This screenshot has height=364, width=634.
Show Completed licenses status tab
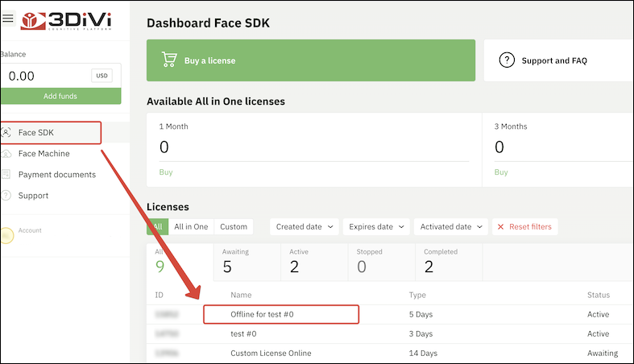click(449, 262)
